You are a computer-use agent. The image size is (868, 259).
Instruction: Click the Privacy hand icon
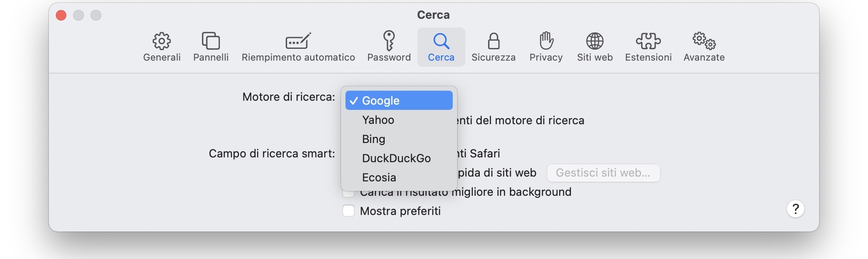click(x=545, y=46)
